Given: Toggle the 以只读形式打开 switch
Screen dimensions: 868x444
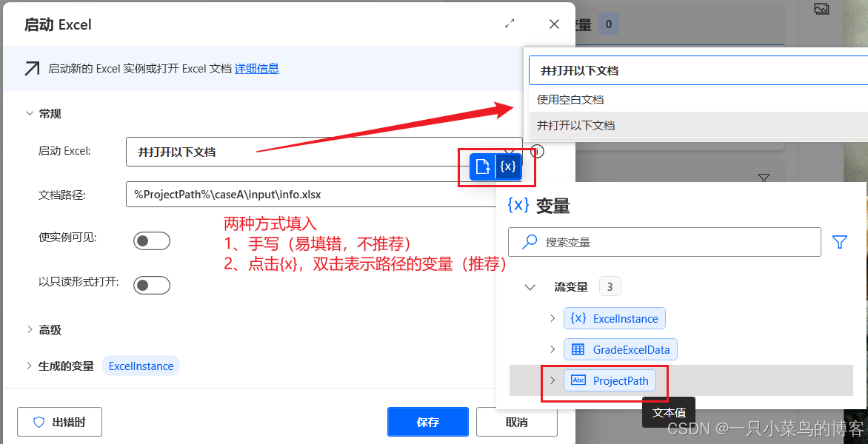Looking at the screenshot, I should 151,286.
